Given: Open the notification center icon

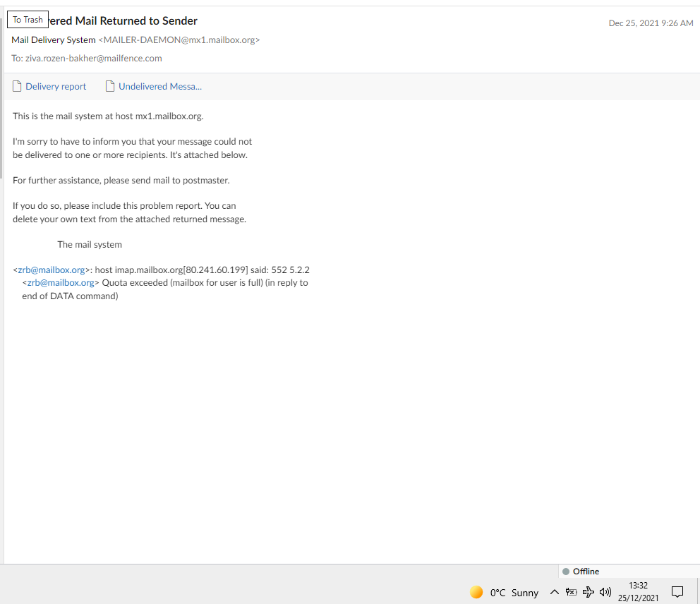Looking at the screenshot, I should click(x=677, y=592).
